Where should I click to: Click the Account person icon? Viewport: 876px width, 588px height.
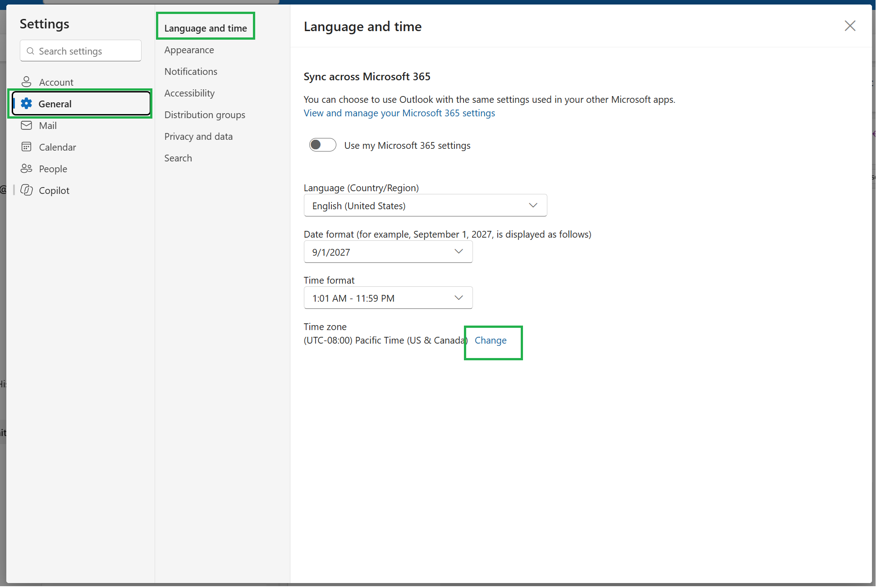(x=27, y=82)
